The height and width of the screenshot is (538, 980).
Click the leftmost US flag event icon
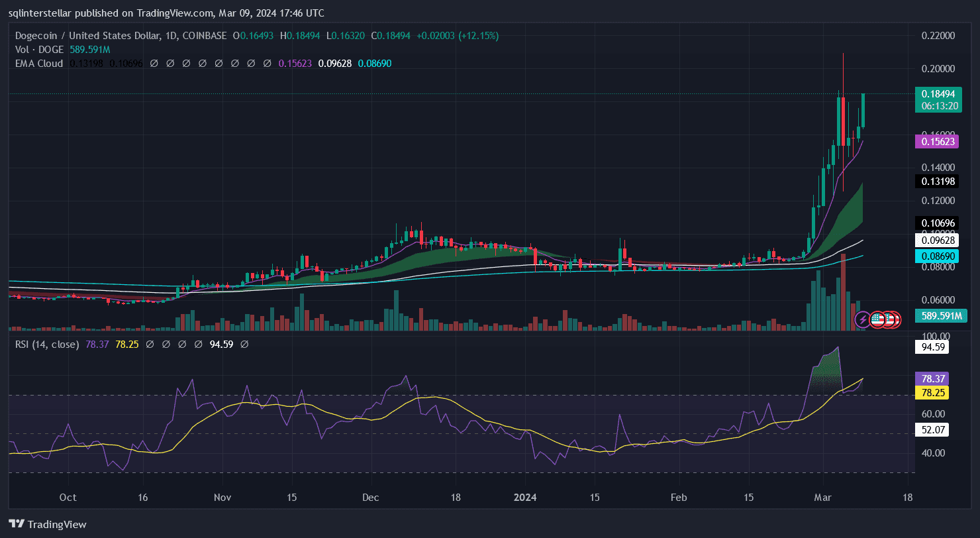point(877,320)
